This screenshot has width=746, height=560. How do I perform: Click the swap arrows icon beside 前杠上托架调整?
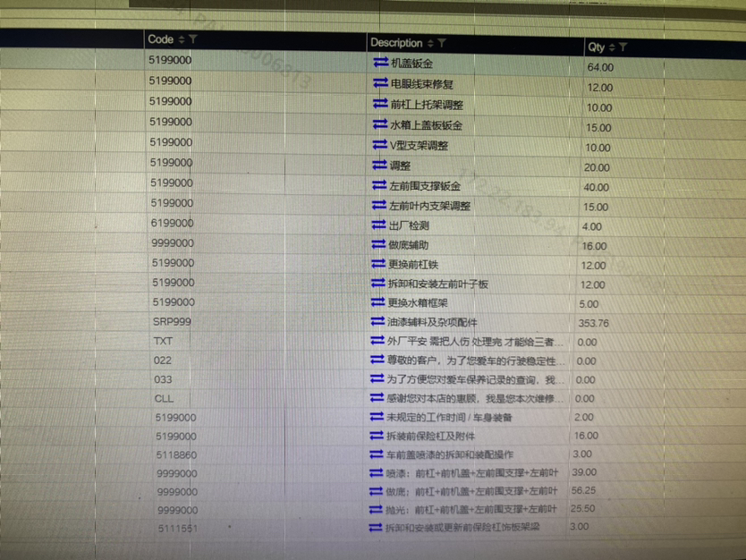click(380, 103)
